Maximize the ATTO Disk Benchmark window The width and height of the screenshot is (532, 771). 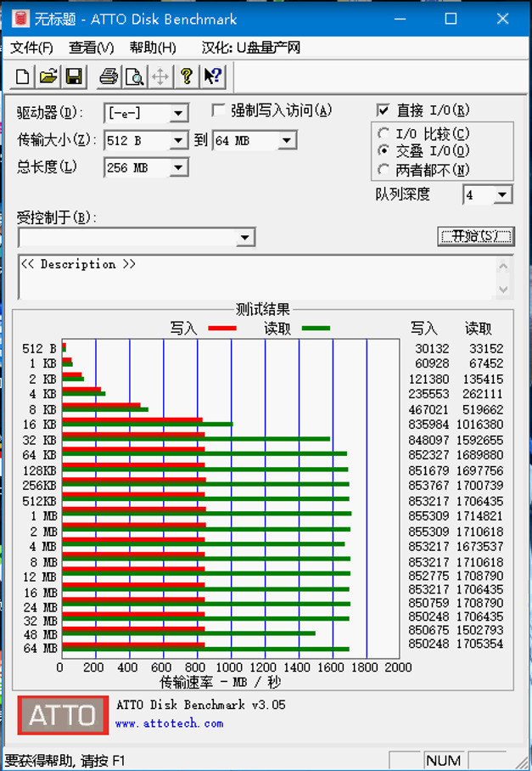click(x=451, y=20)
